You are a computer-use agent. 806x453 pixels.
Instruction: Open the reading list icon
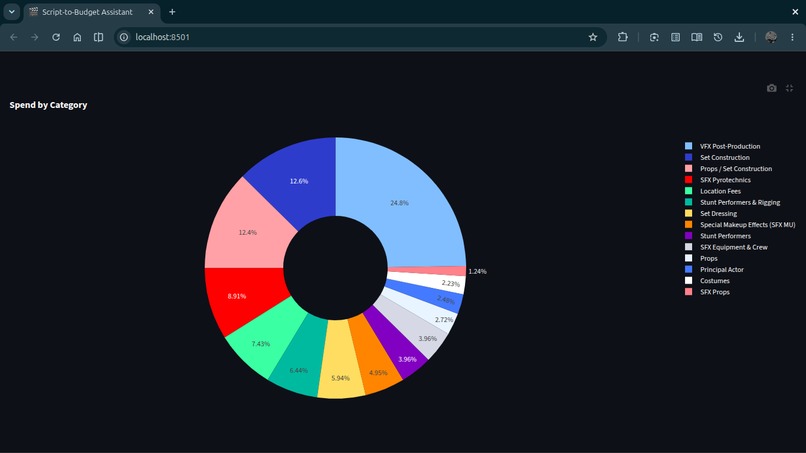tap(675, 37)
